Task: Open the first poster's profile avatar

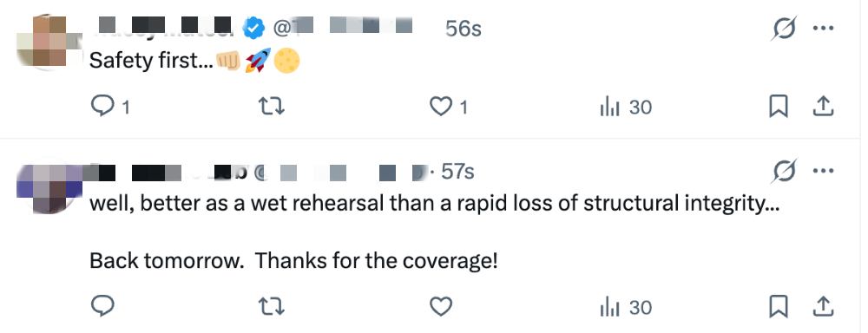Action: click(x=49, y=42)
